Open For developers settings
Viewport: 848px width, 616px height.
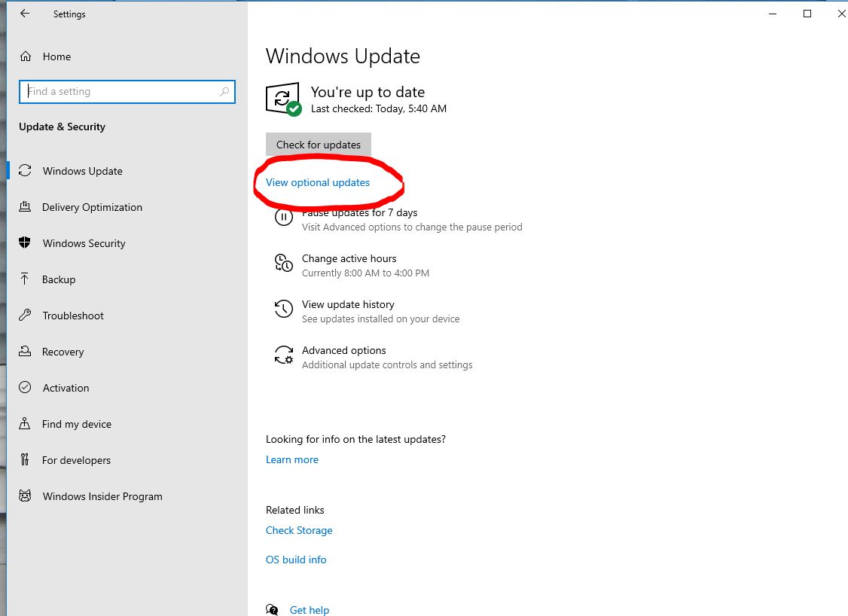point(76,461)
